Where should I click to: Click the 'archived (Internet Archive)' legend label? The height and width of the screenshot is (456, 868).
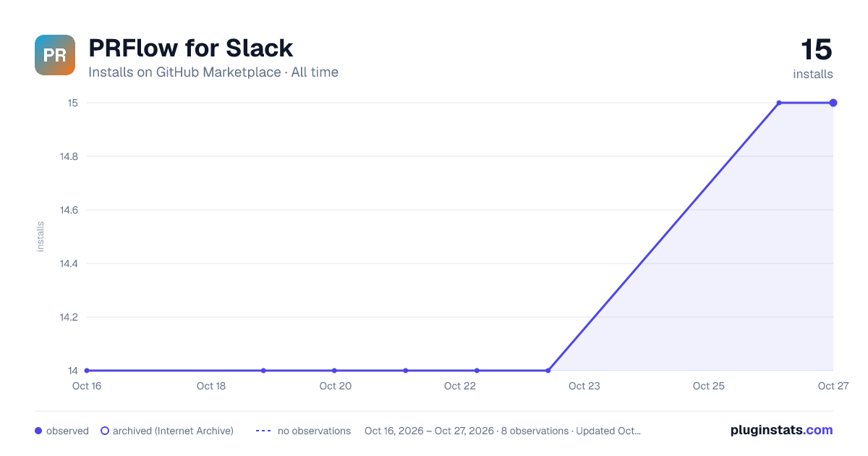(x=173, y=431)
